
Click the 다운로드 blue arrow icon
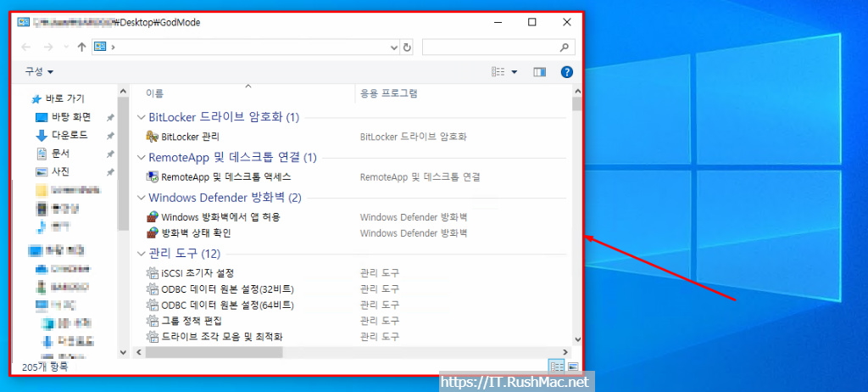point(42,135)
